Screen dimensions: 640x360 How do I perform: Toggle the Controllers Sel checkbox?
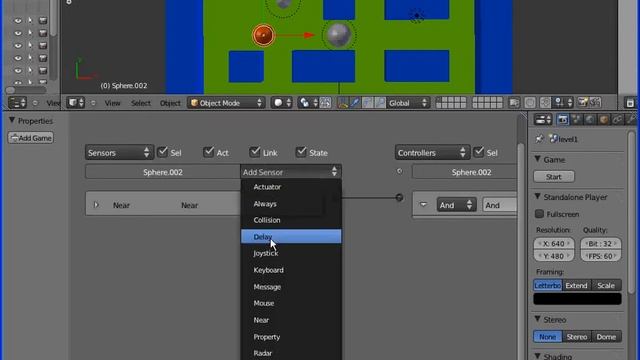tap(478, 152)
